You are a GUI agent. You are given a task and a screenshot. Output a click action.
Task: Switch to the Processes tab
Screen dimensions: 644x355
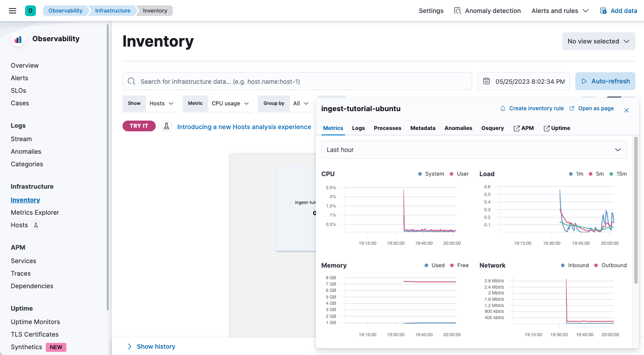387,128
